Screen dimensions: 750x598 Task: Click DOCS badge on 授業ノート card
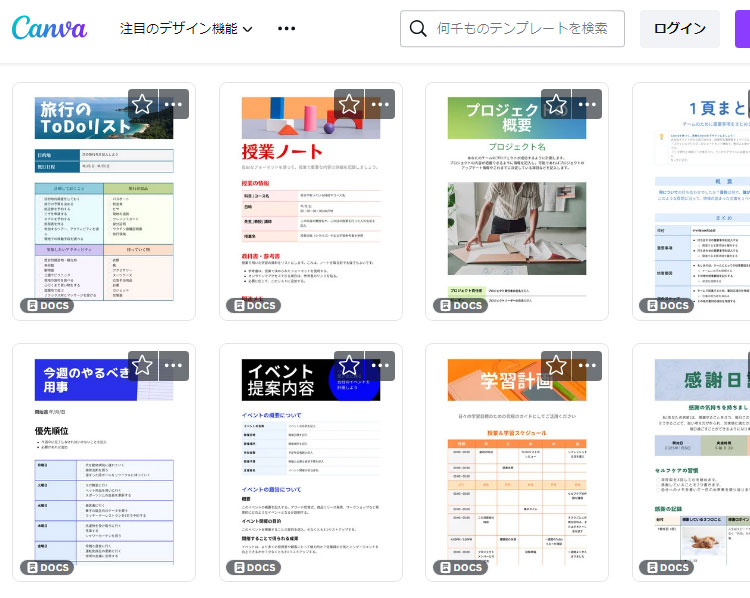tap(254, 306)
